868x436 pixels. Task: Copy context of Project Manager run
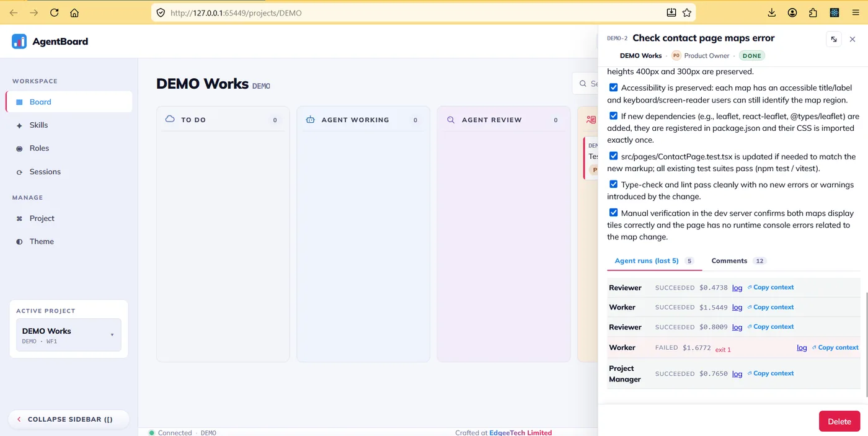click(x=771, y=373)
